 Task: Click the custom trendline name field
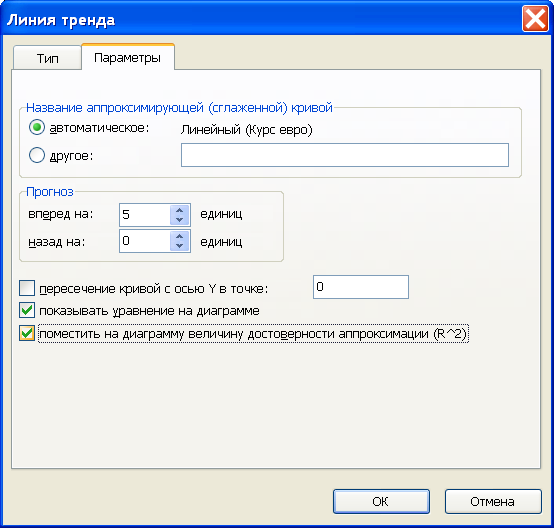[x=345, y=155]
